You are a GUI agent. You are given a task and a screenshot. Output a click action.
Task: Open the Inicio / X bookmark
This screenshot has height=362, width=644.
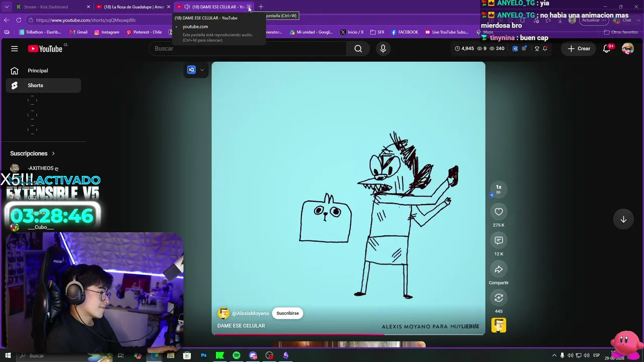pos(352,32)
